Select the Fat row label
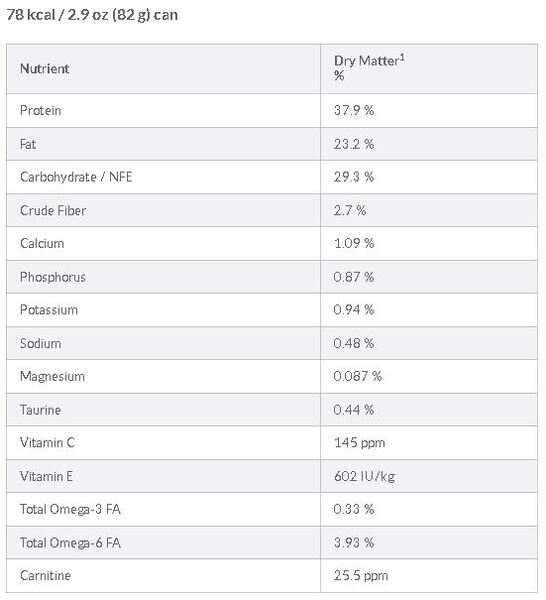The height and width of the screenshot is (600, 546). point(28,144)
